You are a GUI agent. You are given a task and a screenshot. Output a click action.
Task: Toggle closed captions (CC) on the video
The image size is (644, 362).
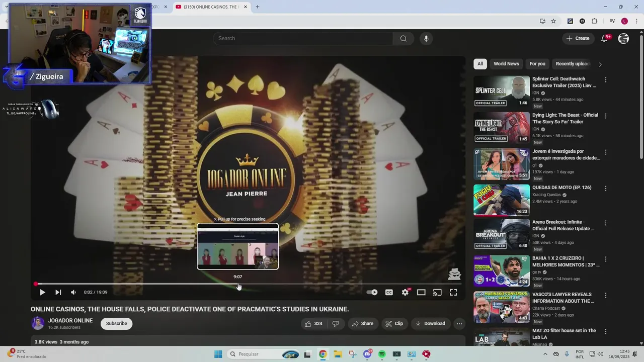click(389, 292)
